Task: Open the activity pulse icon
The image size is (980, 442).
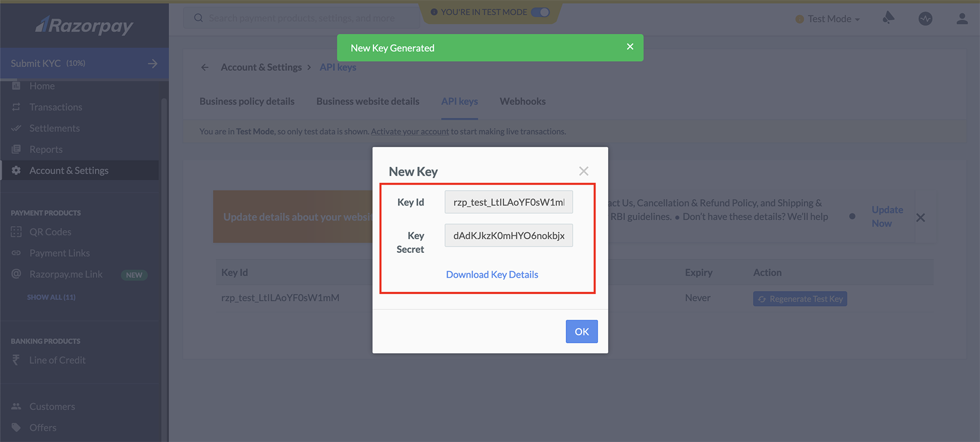Action: [x=926, y=19]
